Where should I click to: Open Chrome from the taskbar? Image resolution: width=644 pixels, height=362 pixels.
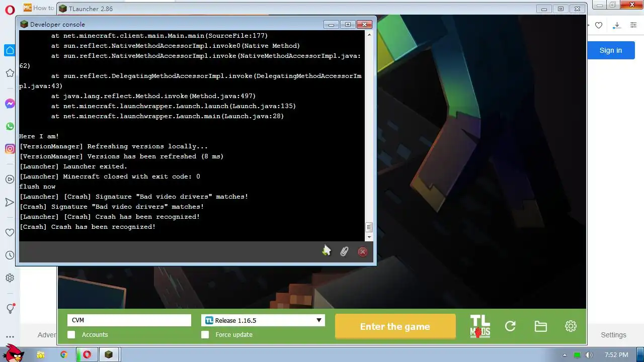(x=64, y=354)
